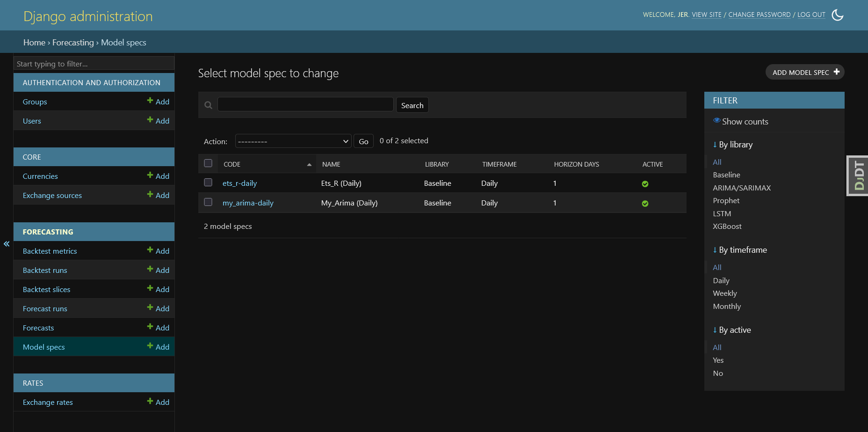Click the green active checkmark on ets_r-daily row
This screenshot has width=868, height=432.
point(645,184)
